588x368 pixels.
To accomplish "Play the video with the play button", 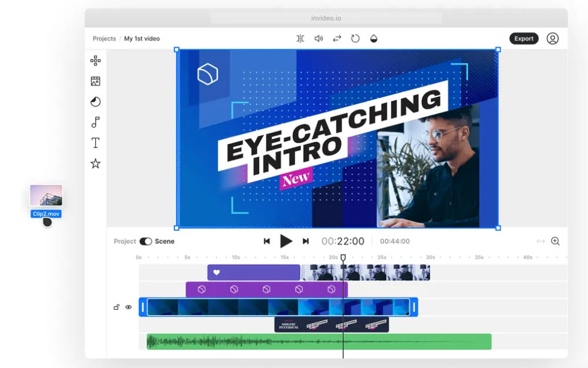I will click(x=286, y=241).
